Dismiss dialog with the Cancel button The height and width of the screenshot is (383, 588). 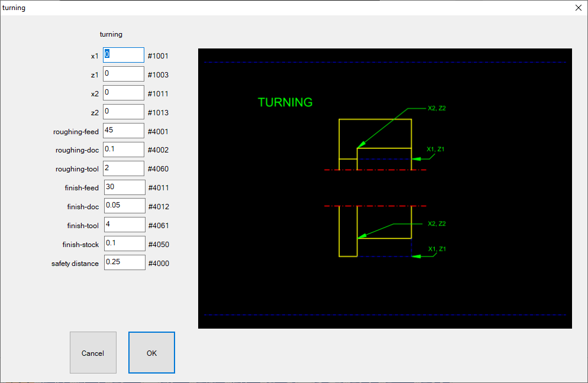93,353
